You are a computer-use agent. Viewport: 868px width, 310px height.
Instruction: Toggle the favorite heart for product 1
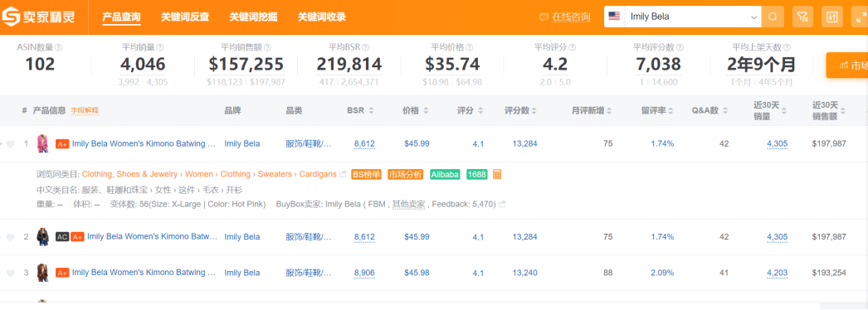click(x=10, y=144)
